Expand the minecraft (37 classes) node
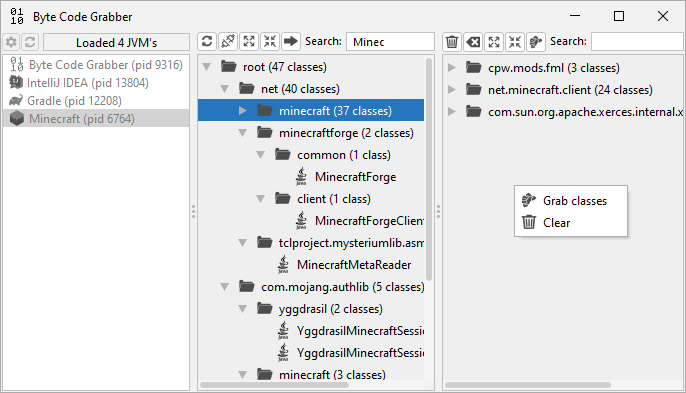This screenshot has height=393, width=686. pos(243,111)
